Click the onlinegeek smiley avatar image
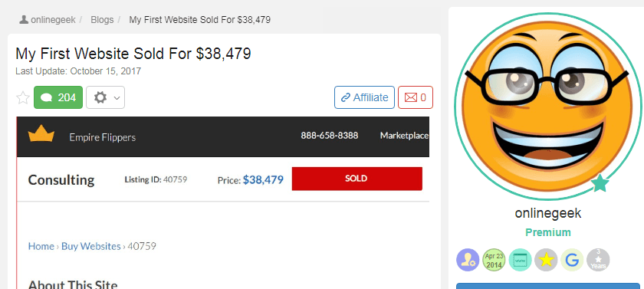Image resolution: width=644 pixels, height=289 pixels. [x=548, y=107]
